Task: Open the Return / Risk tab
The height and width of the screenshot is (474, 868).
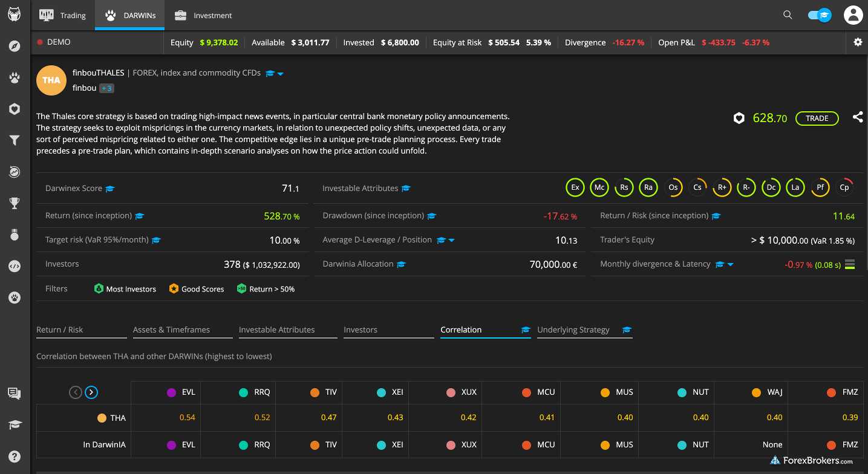Action: [82, 330]
